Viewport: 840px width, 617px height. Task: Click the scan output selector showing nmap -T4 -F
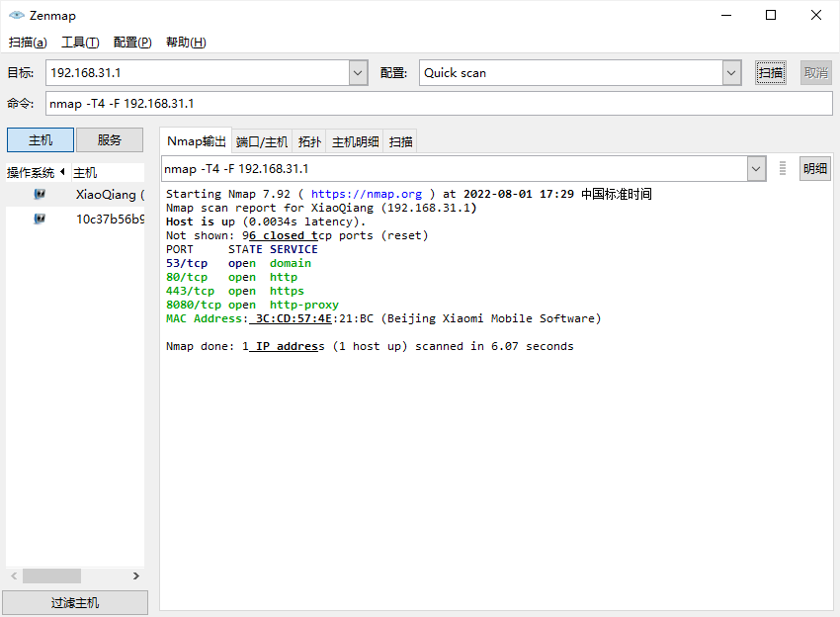455,169
